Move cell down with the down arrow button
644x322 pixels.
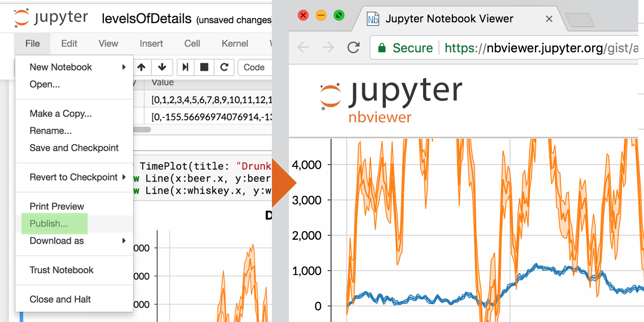pos(162,68)
